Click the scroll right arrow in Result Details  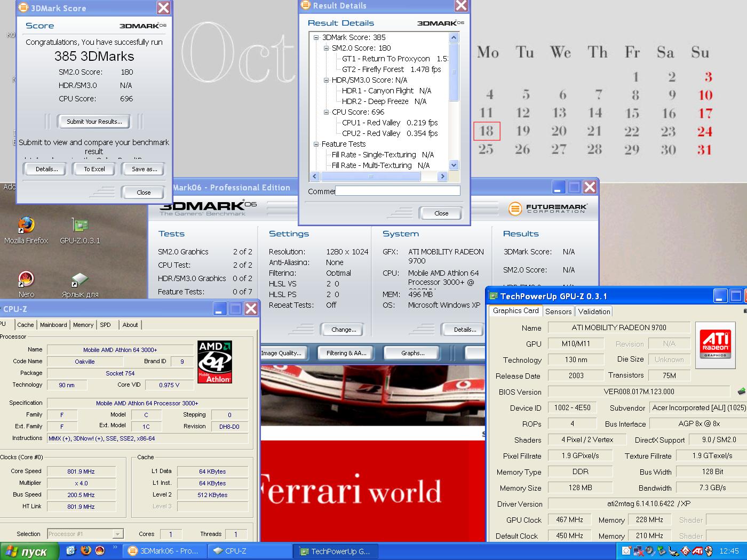pyautogui.click(x=442, y=176)
